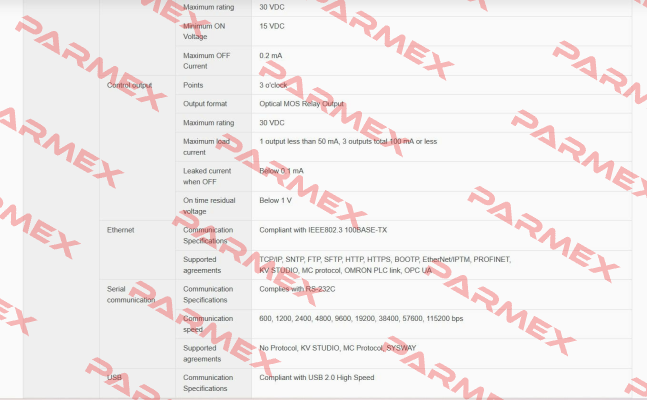647x400 pixels.
Task: Select Serial 'Supported agreements' label
Action: (x=202, y=353)
